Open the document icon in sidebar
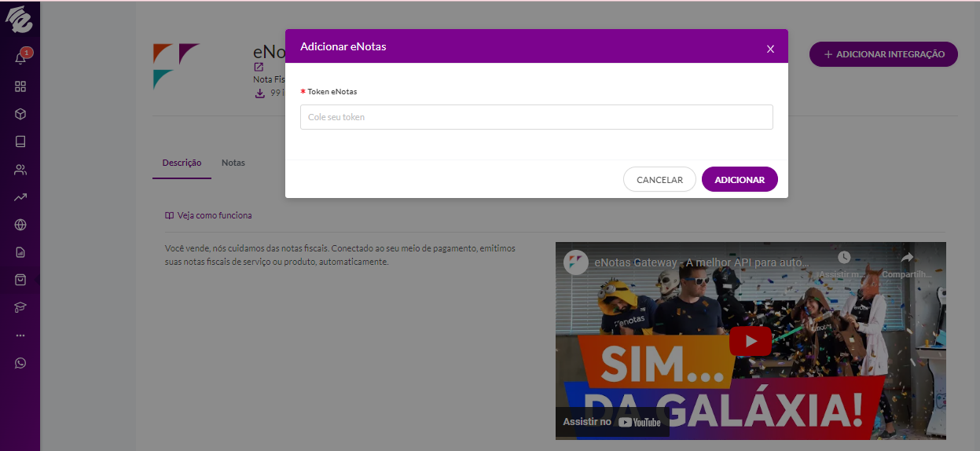 click(x=20, y=252)
